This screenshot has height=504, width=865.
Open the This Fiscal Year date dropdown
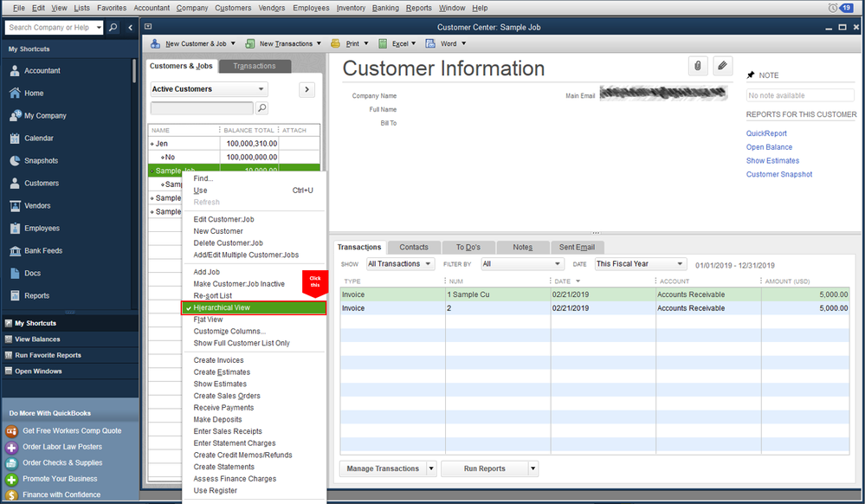click(x=640, y=264)
